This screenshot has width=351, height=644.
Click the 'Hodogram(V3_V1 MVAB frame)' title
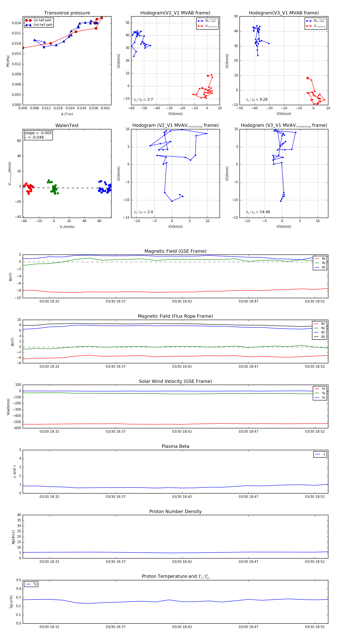click(x=284, y=13)
